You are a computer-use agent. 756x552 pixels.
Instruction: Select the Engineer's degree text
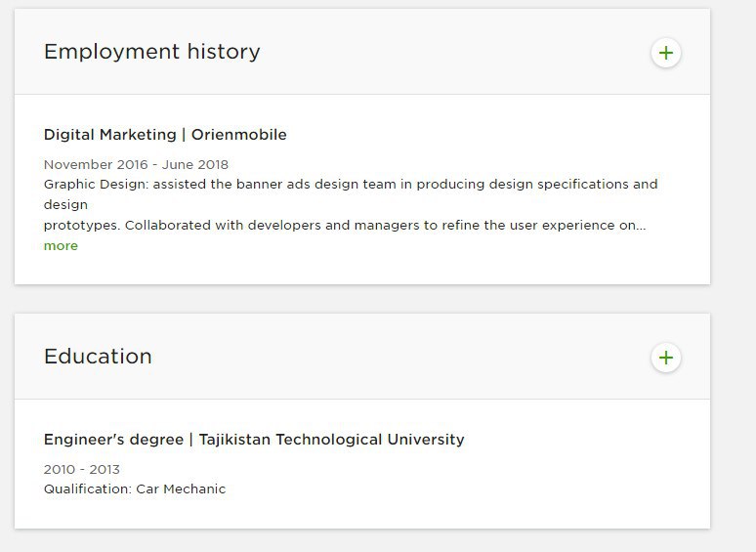click(113, 440)
